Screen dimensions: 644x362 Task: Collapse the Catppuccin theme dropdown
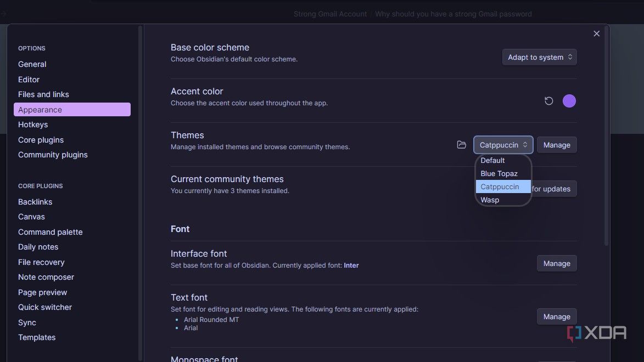pos(503,145)
